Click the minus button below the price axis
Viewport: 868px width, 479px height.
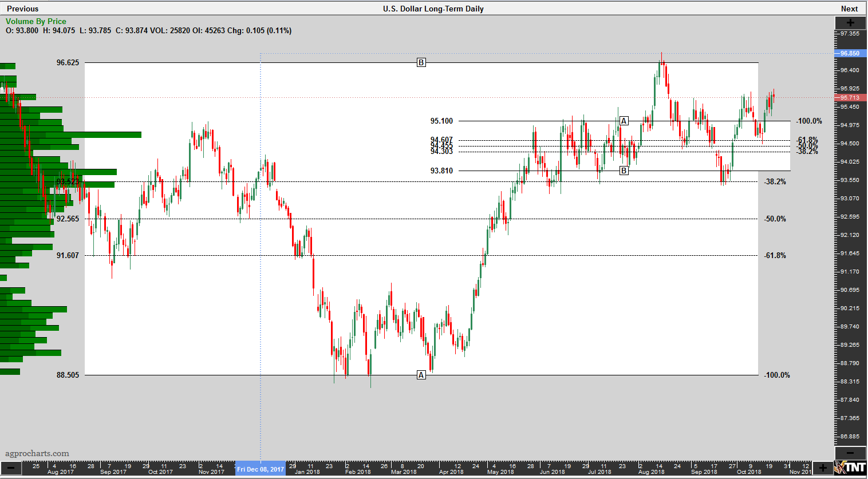850,453
